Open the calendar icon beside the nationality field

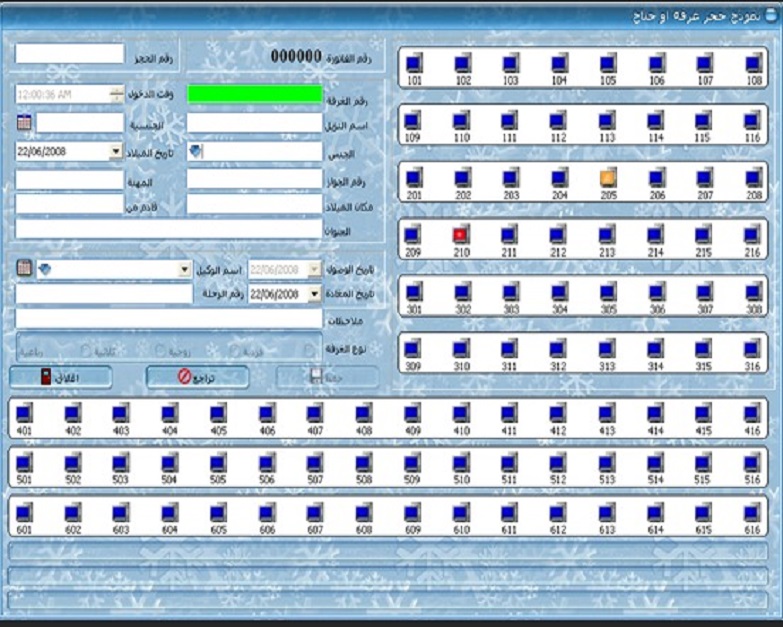click(x=25, y=122)
